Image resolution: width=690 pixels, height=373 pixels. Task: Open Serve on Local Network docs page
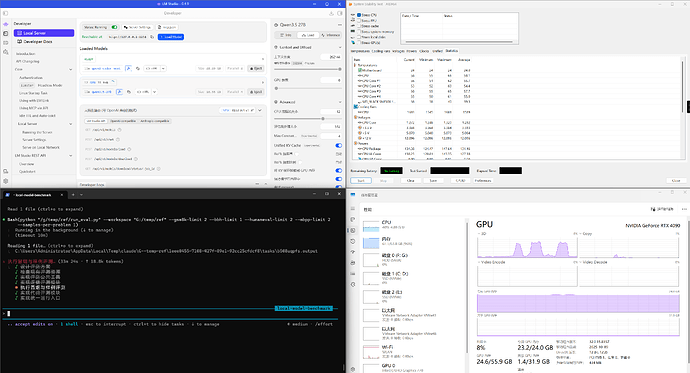tap(41, 147)
